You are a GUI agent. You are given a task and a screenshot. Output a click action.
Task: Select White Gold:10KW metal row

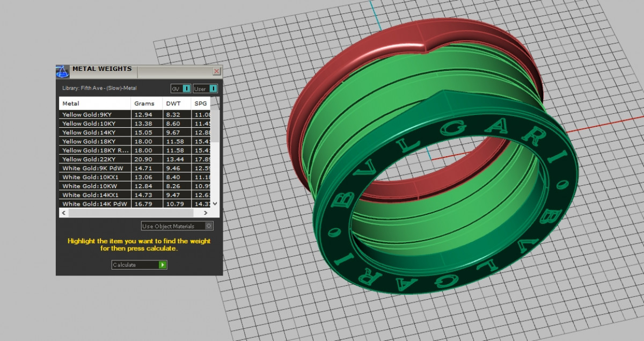[94, 186]
